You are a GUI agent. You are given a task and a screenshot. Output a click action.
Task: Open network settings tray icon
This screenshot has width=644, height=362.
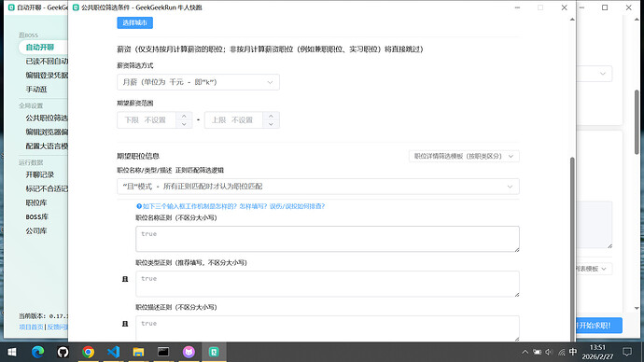561,352
